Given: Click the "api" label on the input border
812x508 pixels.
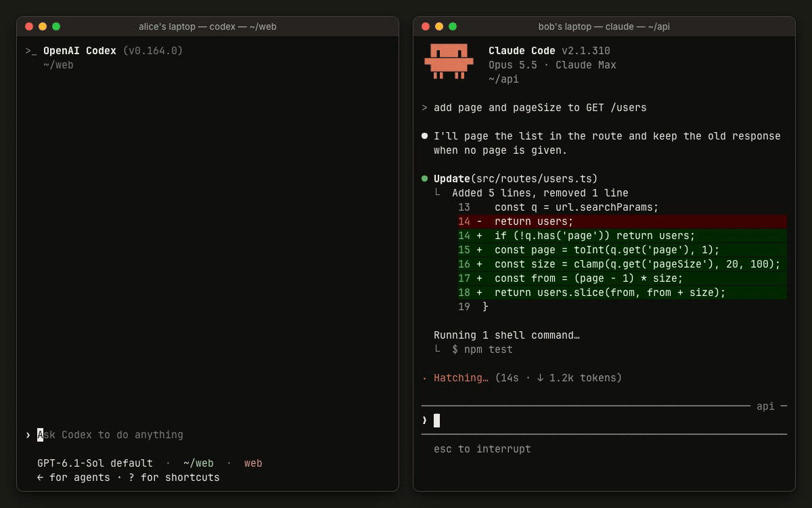Looking at the screenshot, I should coord(765,406).
